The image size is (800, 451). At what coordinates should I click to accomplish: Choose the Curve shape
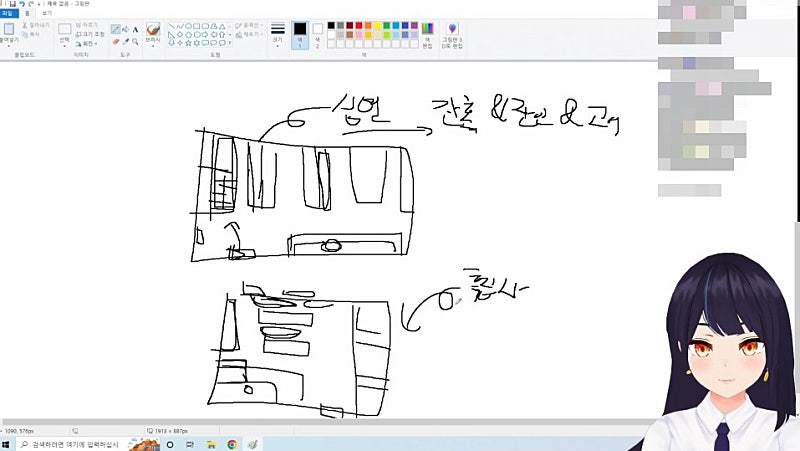tap(180, 26)
